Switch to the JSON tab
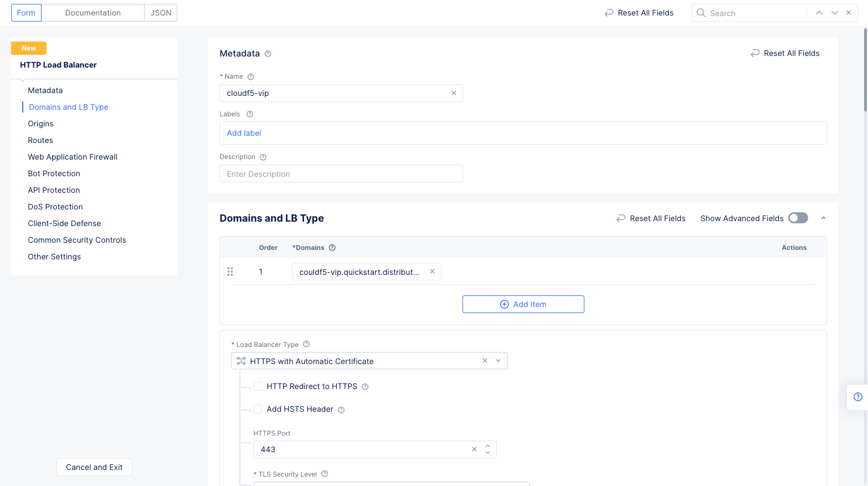Image resolution: width=868 pixels, height=486 pixels. pyautogui.click(x=160, y=12)
